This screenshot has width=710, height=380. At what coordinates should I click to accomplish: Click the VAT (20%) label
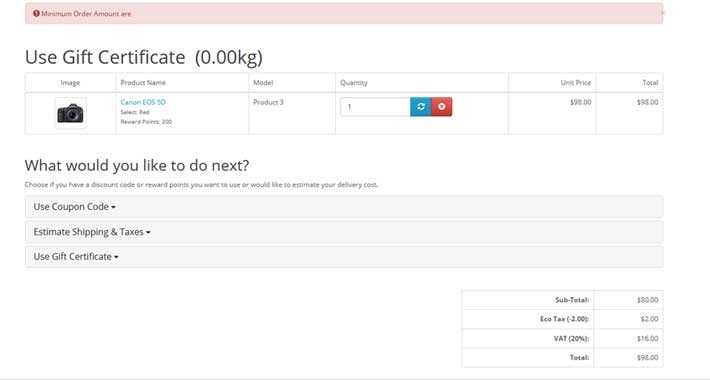(571, 339)
